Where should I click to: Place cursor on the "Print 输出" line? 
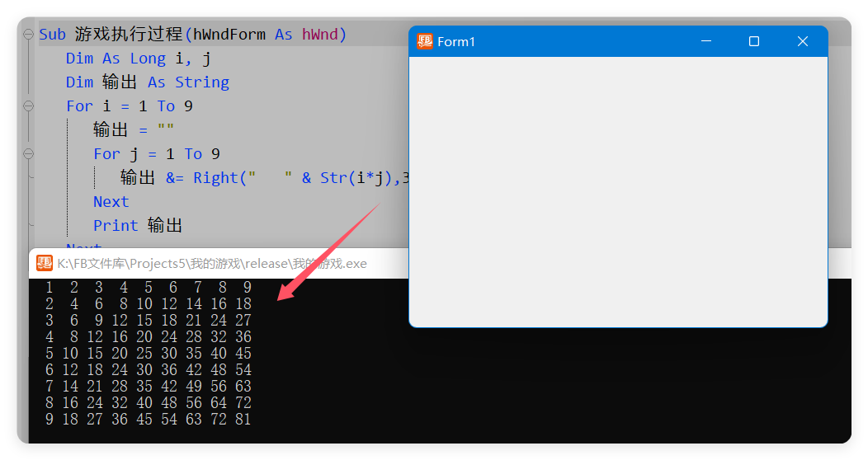137,226
